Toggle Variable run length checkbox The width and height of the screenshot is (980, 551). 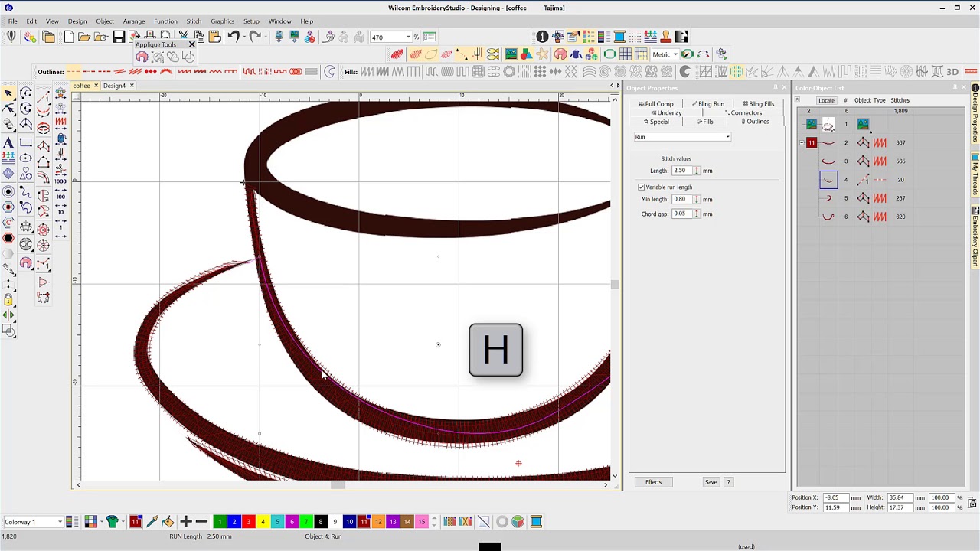[x=642, y=187]
